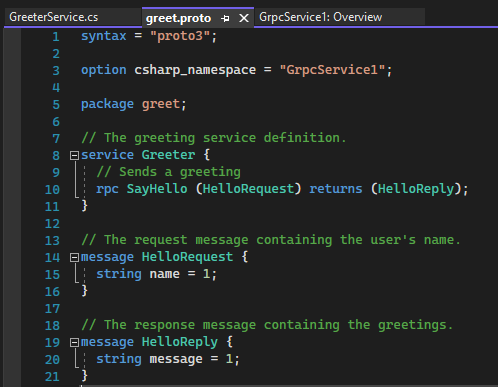Switch to GreeterService.cs tab
The image size is (498, 387).
tap(54, 17)
